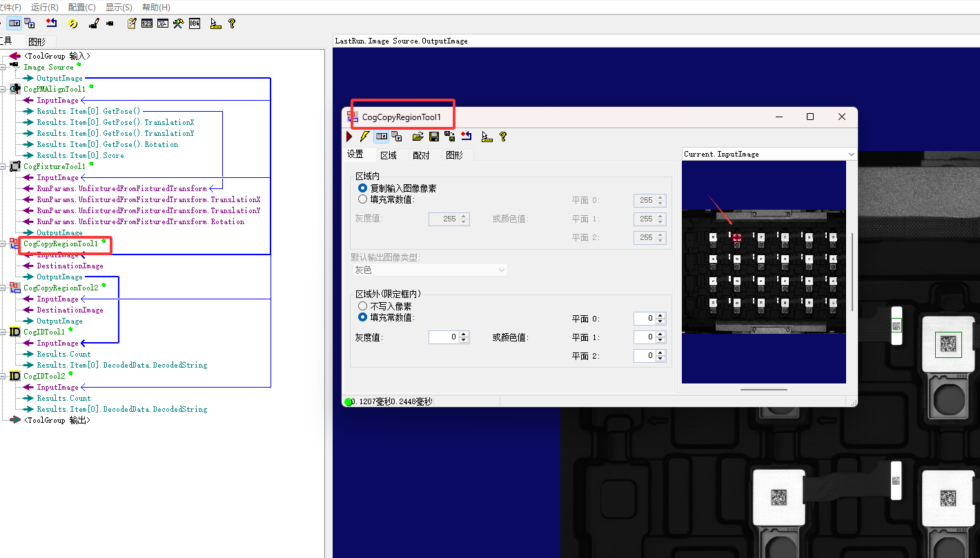Select 填充常数值 under 区域外 section
The image size is (980, 558).
[362, 318]
